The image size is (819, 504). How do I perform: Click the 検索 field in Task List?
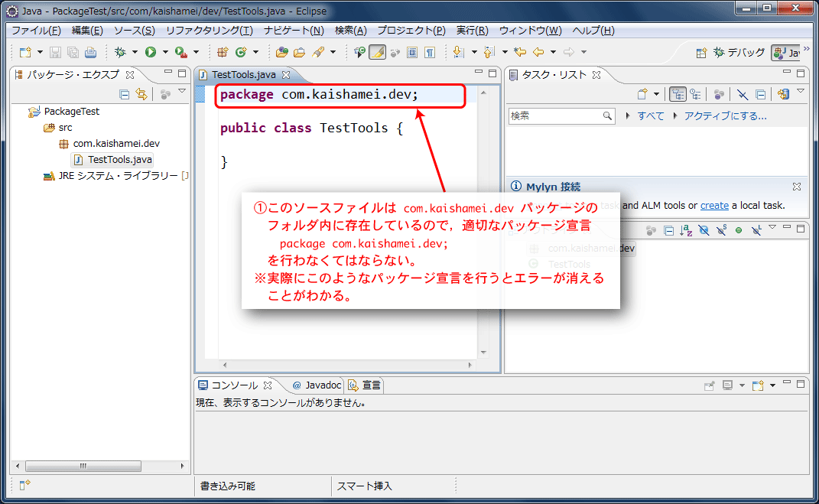coord(561,116)
